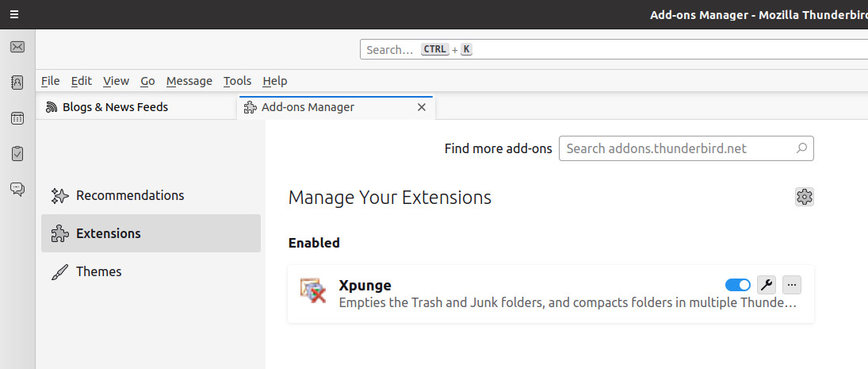868x369 pixels.
Task: Click the magnifier in addons search box
Action: pyautogui.click(x=801, y=148)
